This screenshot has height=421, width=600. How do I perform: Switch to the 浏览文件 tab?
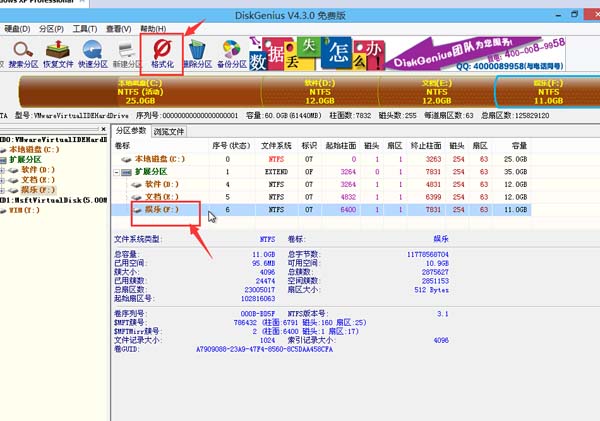point(169,132)
